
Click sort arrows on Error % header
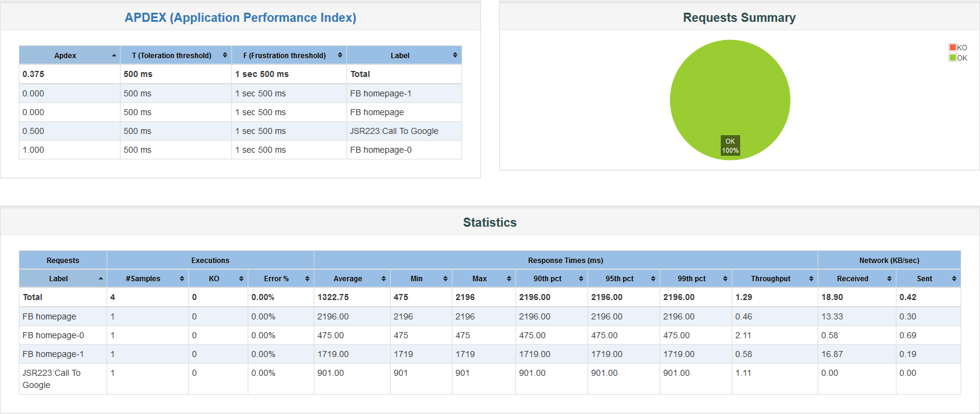307,279
